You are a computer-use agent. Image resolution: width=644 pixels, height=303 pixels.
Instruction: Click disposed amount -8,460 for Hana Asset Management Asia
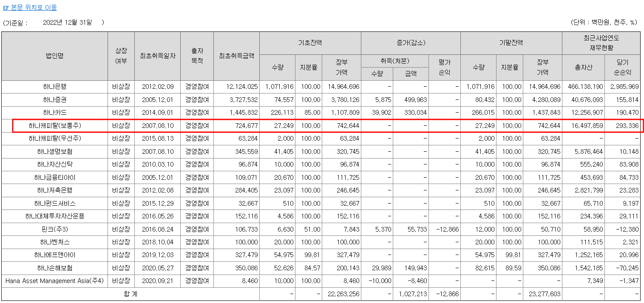click(417, 281)
